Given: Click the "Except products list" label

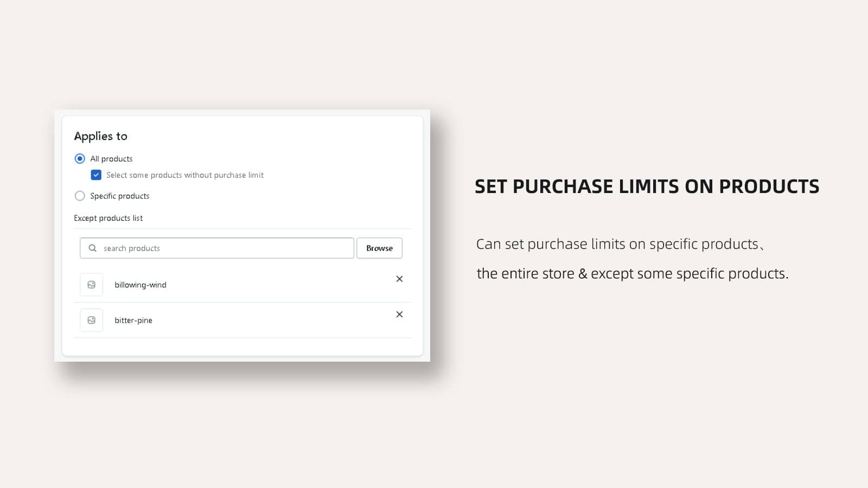Looking at the screenshot, I should pyautogui.click(x=108, y=218).
